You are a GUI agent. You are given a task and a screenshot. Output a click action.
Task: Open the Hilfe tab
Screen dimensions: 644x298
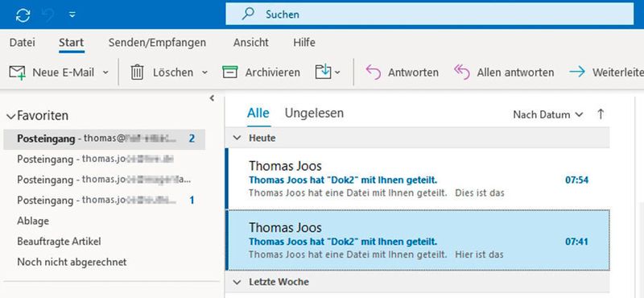pyautogui.click(x=304, y=43)
